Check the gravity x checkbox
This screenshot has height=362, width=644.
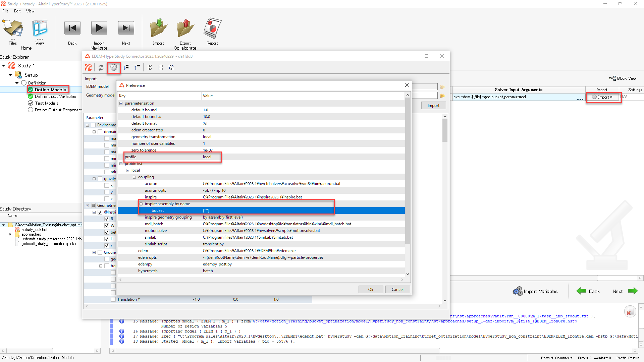(107, 185)
